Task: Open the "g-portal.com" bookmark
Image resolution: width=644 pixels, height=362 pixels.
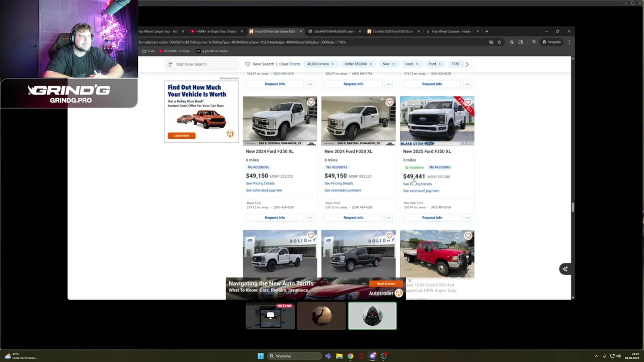Action: (213, 51)
